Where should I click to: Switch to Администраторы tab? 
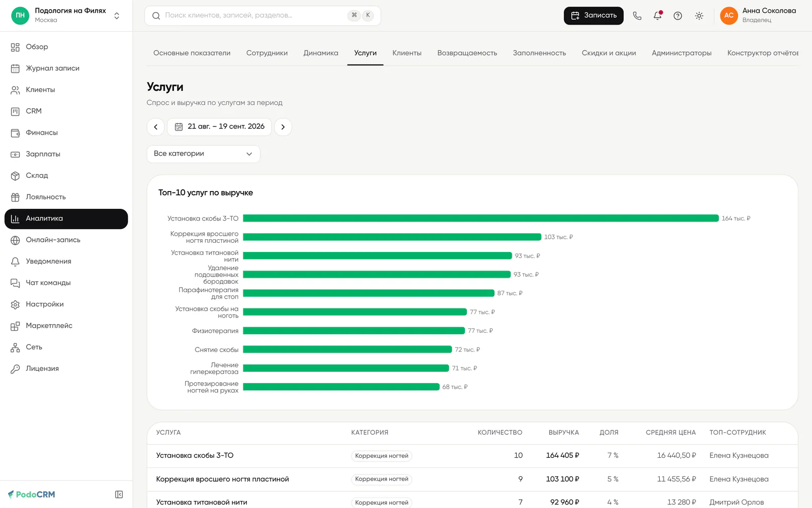[682, 53]
